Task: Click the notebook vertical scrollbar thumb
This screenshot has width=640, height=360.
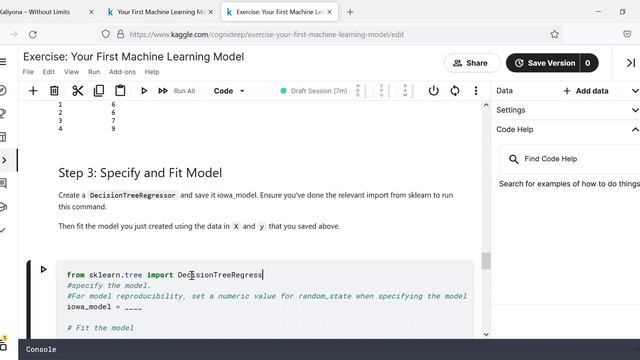Action: tap(486, 261)
